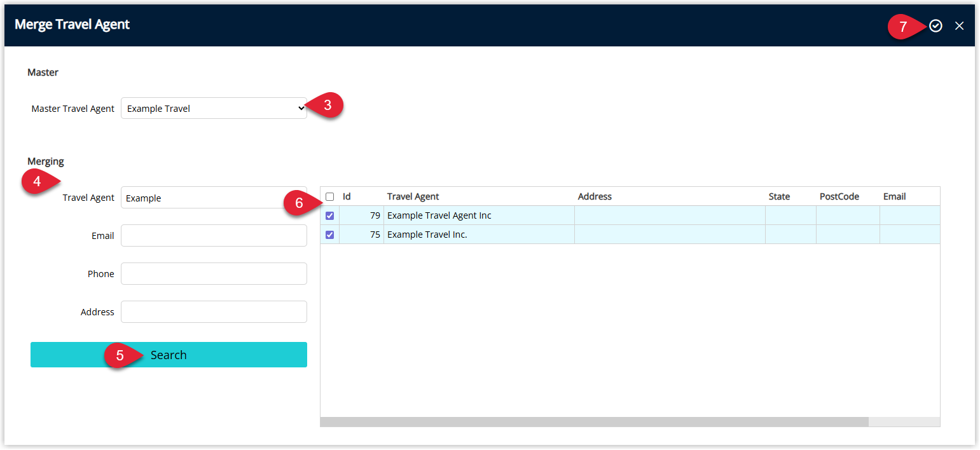
Task: Click the Address input field
Action: click(214, 311)
